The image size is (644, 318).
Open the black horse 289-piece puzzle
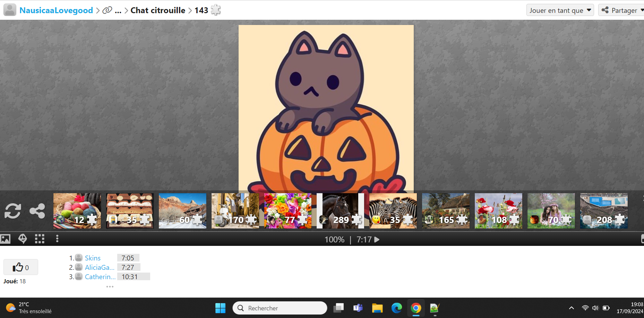341,211
